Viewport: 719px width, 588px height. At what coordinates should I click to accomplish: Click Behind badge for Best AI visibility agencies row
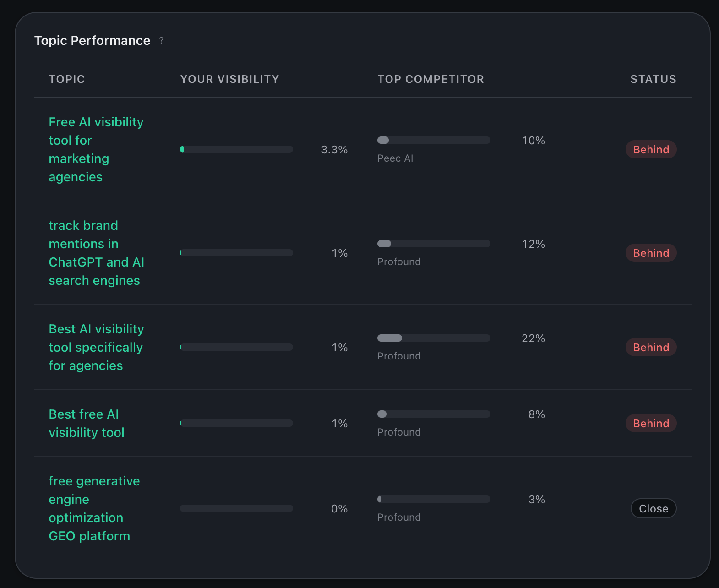pyautogui.click(x=651, y=347)
